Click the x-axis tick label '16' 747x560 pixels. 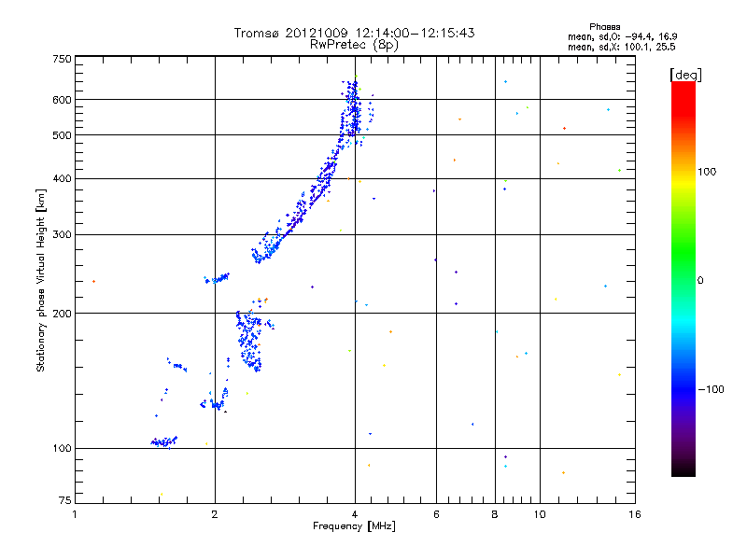(x=635, y=514)
